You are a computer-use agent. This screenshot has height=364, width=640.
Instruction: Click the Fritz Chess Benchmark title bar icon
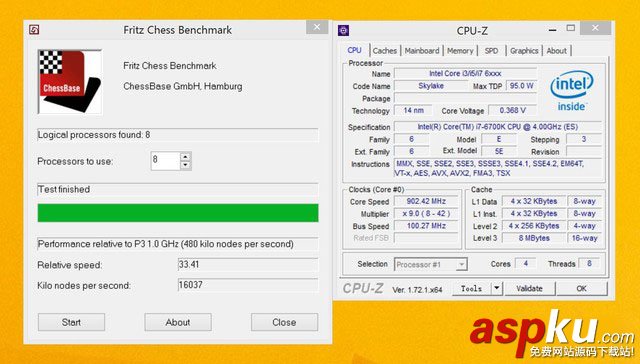point(34,30)
